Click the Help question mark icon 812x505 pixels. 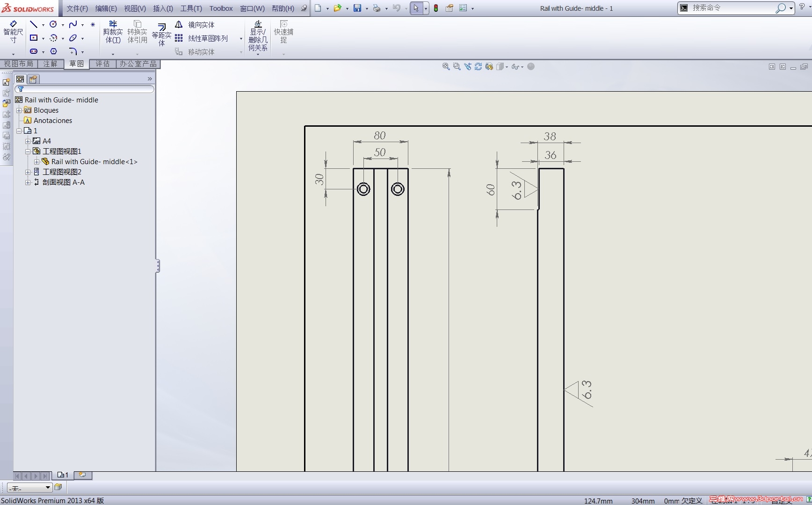(x=802, y=7)
